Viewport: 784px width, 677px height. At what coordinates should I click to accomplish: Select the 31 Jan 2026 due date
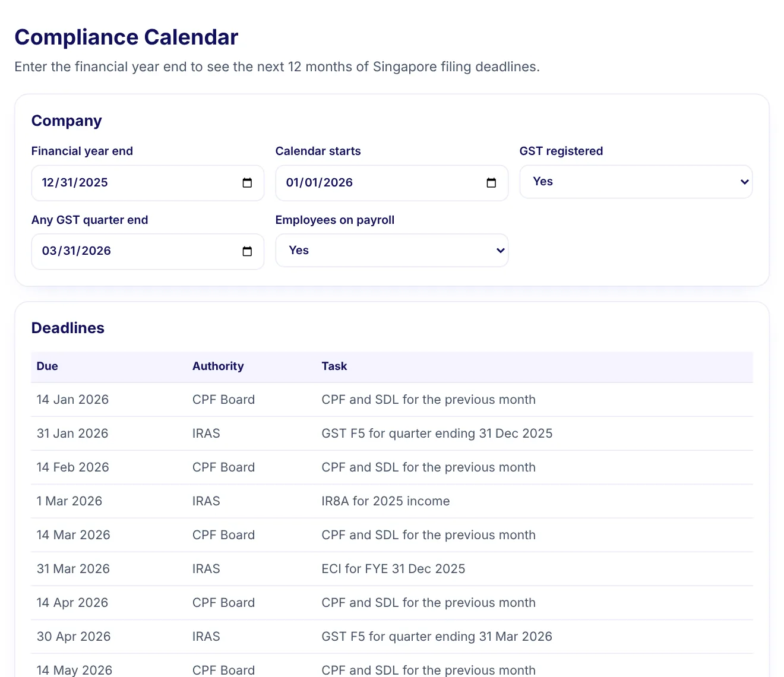pyautogui.click(x=72, y=434)
